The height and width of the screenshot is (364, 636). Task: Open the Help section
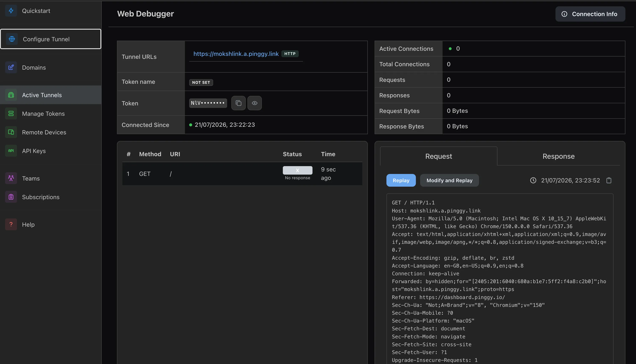[x=51, y=224]
